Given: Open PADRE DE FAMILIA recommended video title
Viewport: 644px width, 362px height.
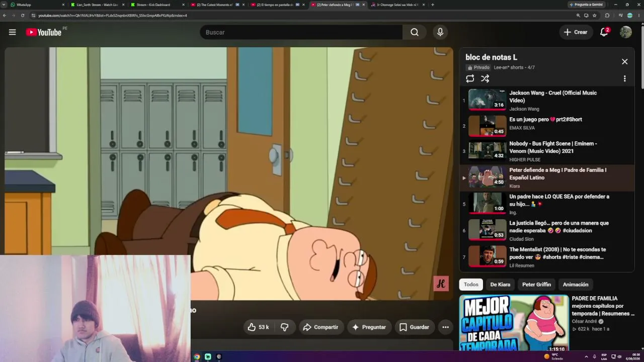Looking at the screenshot, I should [603, 306].
